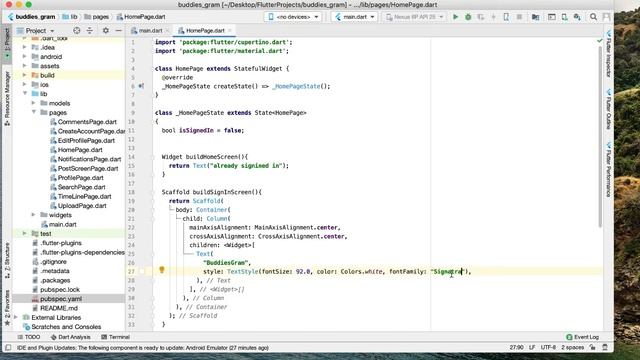Open the Nexus emulator device dropdown
Screen dimensions: 640x360
414,17
